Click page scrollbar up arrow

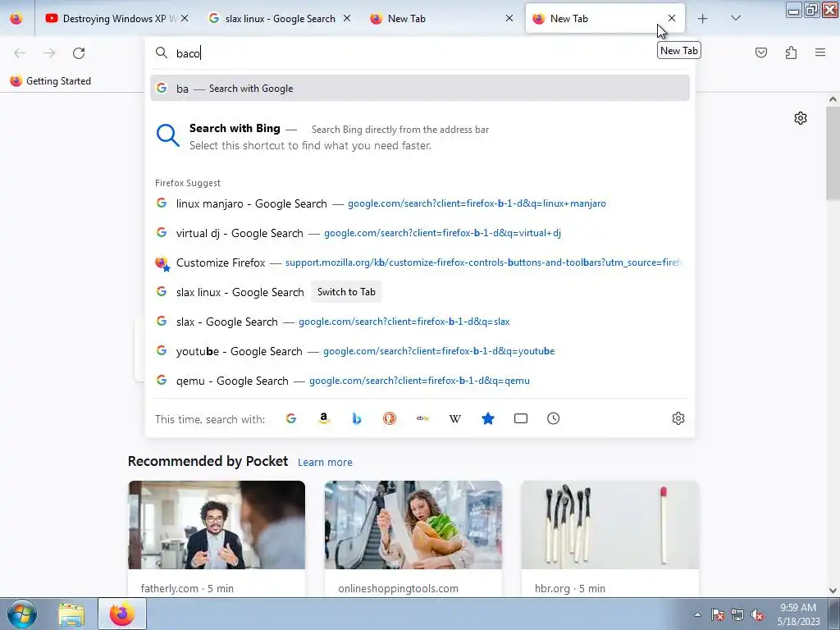click(833, 99)
